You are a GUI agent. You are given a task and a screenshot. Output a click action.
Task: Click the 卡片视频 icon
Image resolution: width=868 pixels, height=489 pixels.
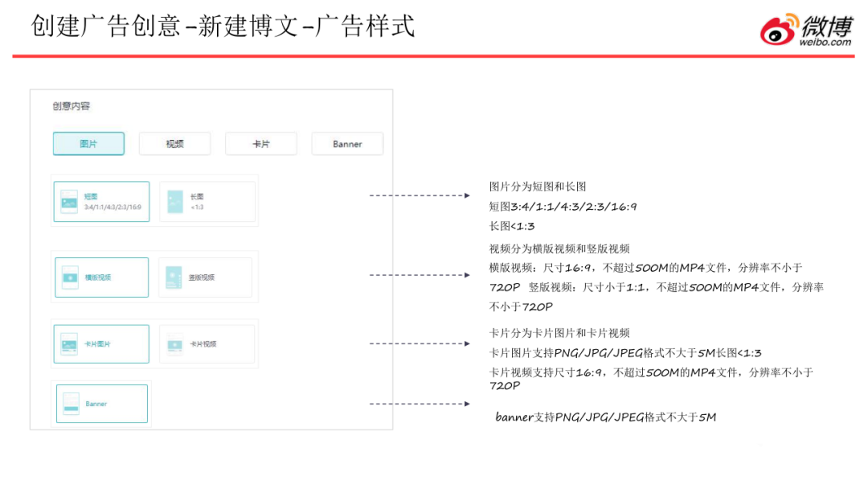click(x=175, y=344)
